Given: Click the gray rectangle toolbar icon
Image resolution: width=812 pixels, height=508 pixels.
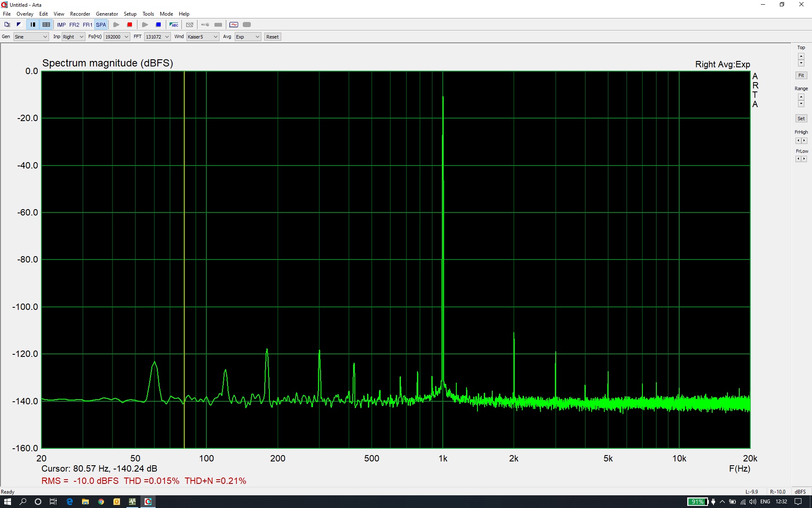Looking at the screenshot, I should [x=218, y=25].
